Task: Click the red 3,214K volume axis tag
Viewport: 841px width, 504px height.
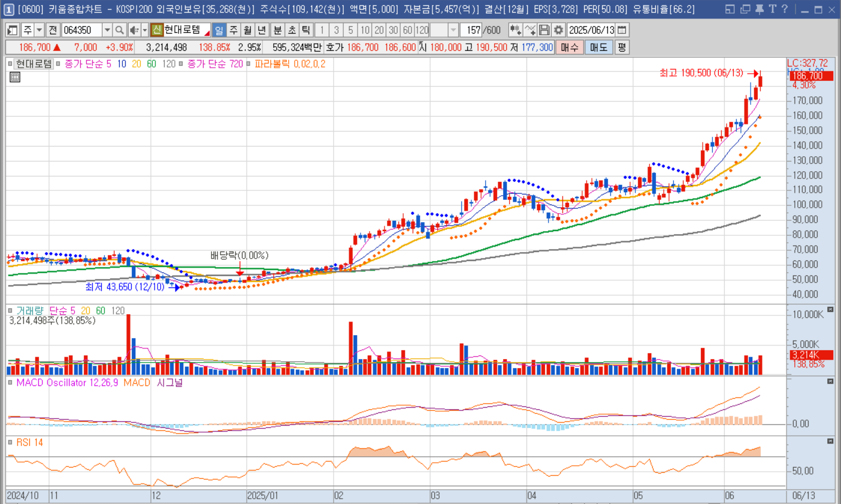Action: [x=811, y=355]
